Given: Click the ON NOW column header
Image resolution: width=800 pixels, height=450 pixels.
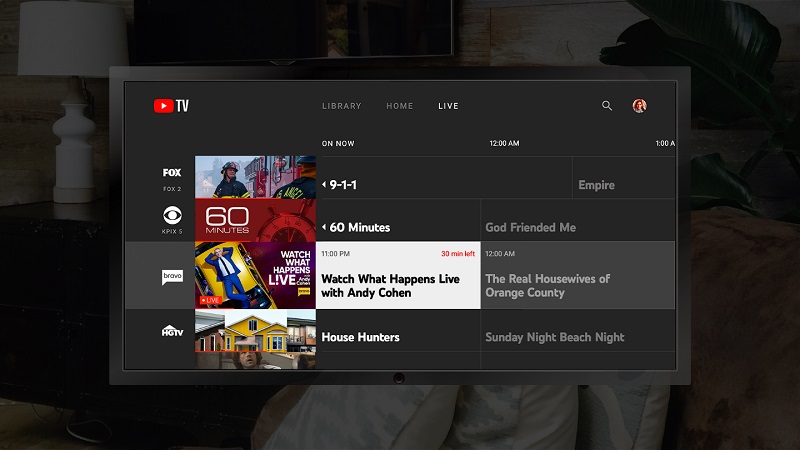Looking at the screenshot, I should click(338, 144).
